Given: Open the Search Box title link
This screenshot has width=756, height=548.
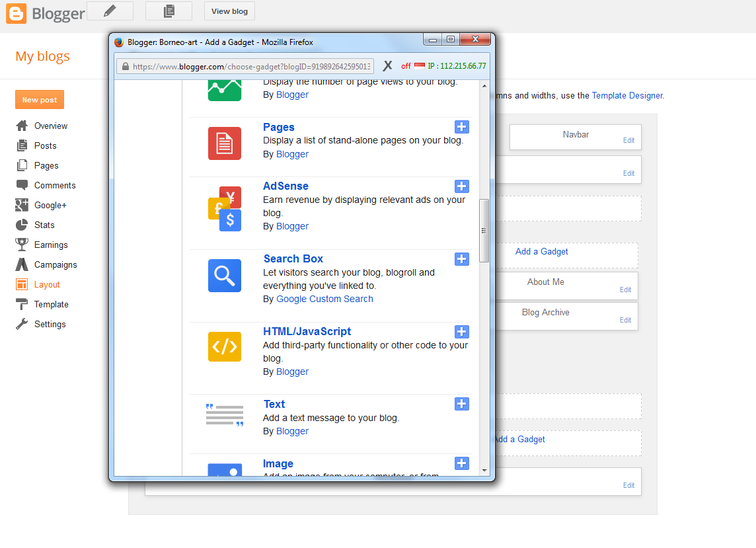Looking at the screenshot, I should (293, 259).
